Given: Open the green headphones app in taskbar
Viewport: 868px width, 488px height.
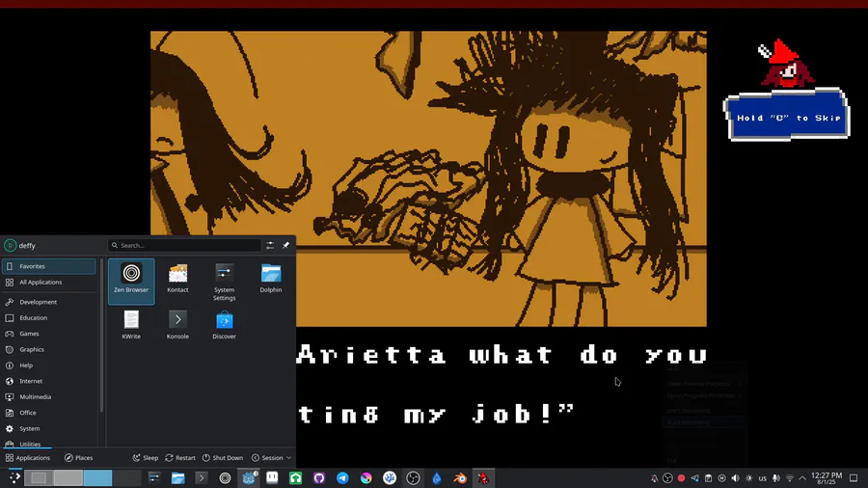Looking at the screenshot, I should (296, 478).
